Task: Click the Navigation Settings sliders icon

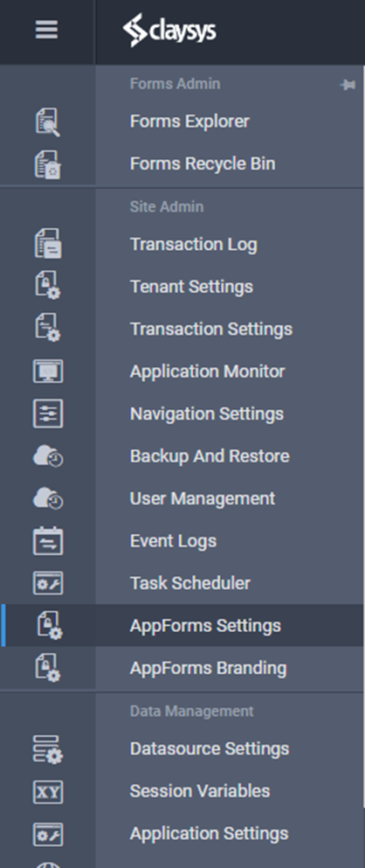Action: coord(47,414)
